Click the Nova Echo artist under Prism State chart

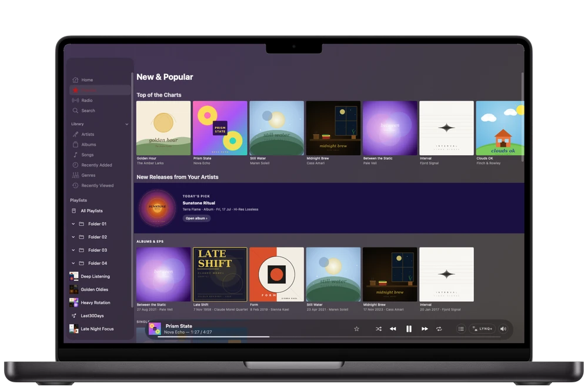pos(202,163)
